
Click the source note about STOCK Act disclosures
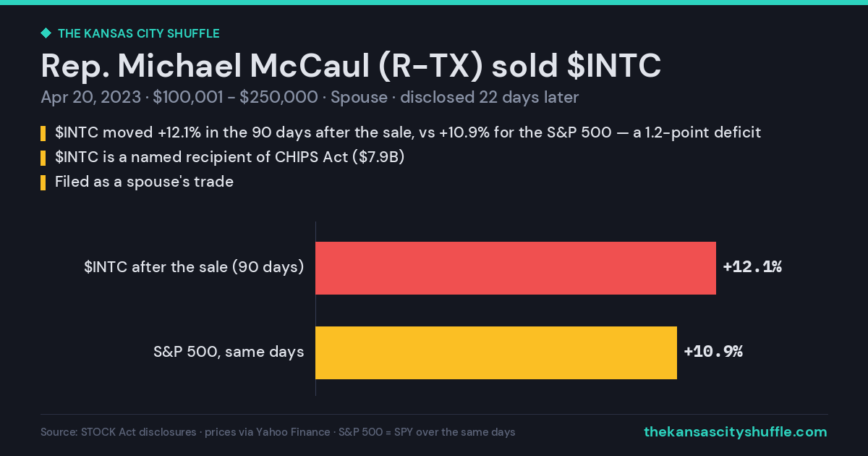coord(278,432)
